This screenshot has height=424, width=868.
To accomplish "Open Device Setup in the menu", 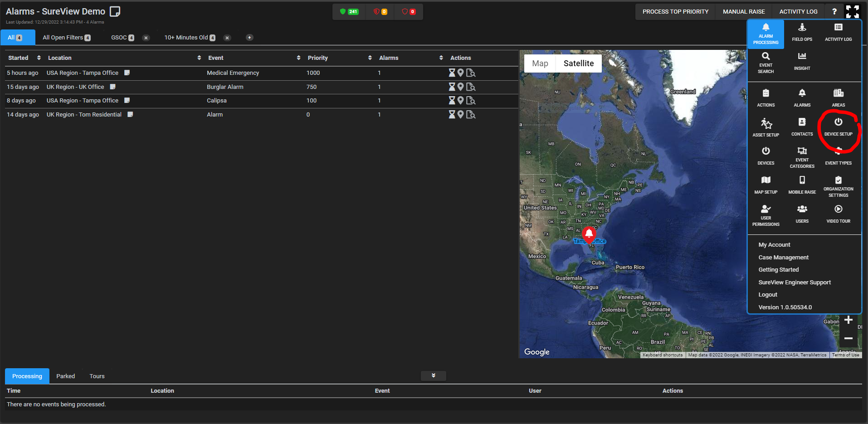I will tap(838, 127).
